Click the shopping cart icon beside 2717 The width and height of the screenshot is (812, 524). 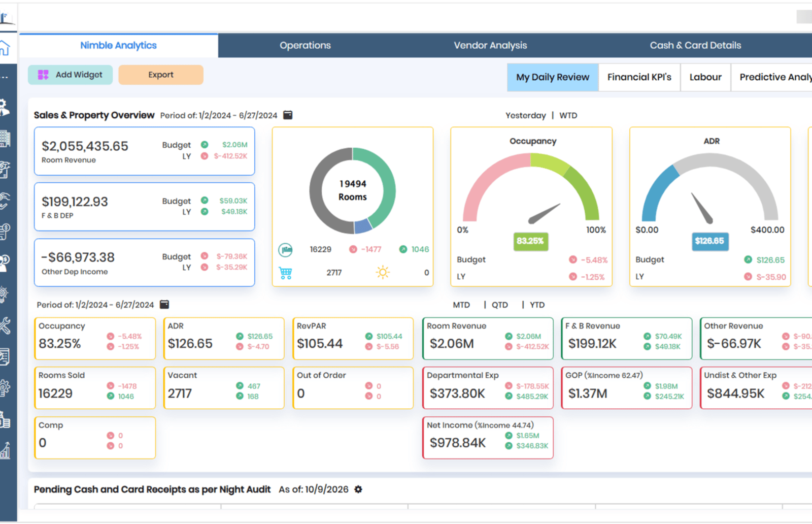[286, 273]
